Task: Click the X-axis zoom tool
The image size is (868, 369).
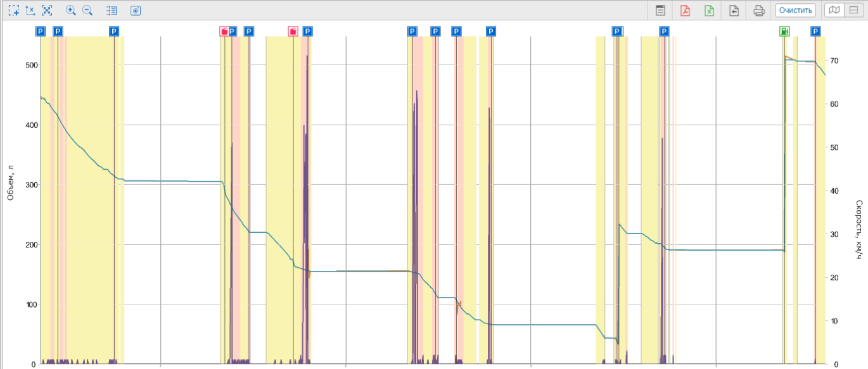Action: click(30, 11)
